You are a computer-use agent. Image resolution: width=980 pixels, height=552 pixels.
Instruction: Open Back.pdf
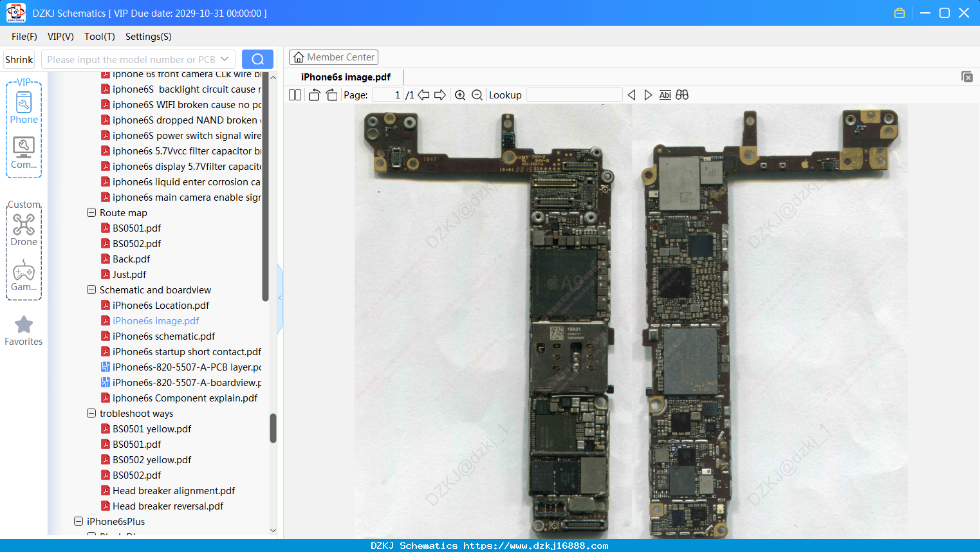click(125, 259)
